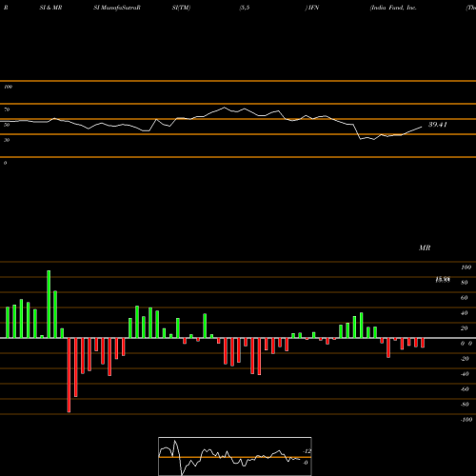
Task: Click the RSI axis label 70
Action: (7, 109)
